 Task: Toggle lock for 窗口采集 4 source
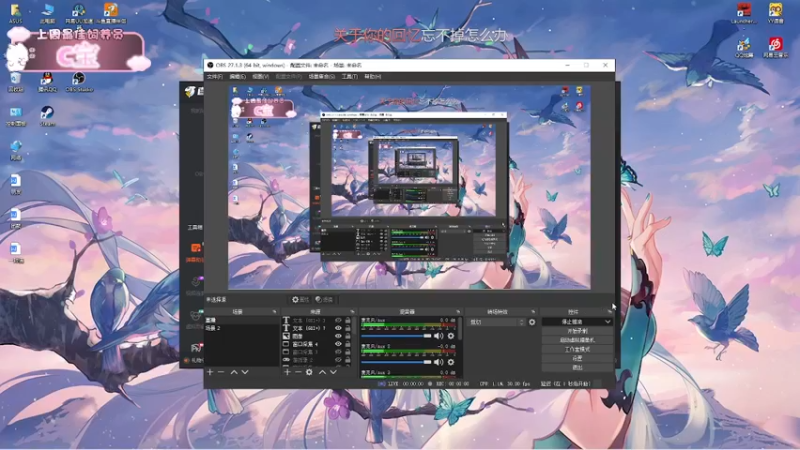pos(348,344)
